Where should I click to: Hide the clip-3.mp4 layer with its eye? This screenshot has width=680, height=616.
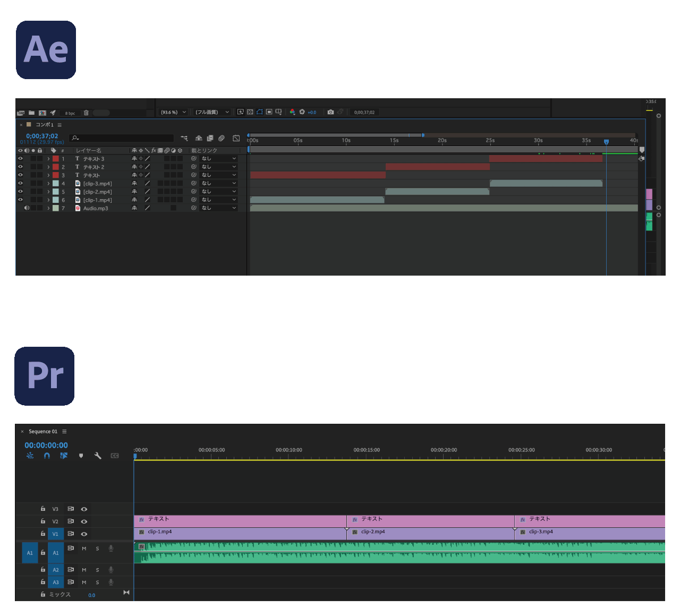[20, 183]
